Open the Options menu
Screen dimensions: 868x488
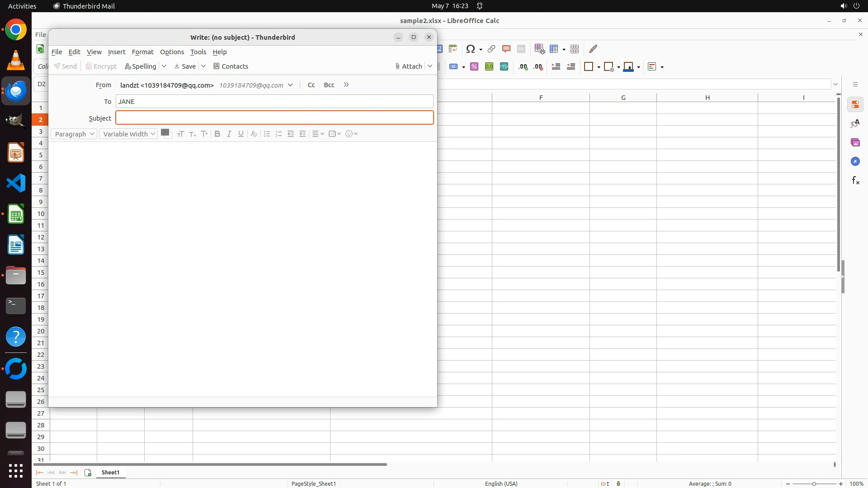pyautogui.click(x=172, y=52)
